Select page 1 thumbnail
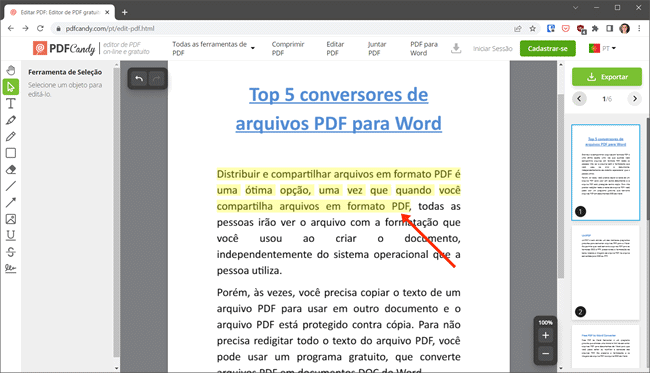Viewport: 650px width, 373px height. point(606,172)
